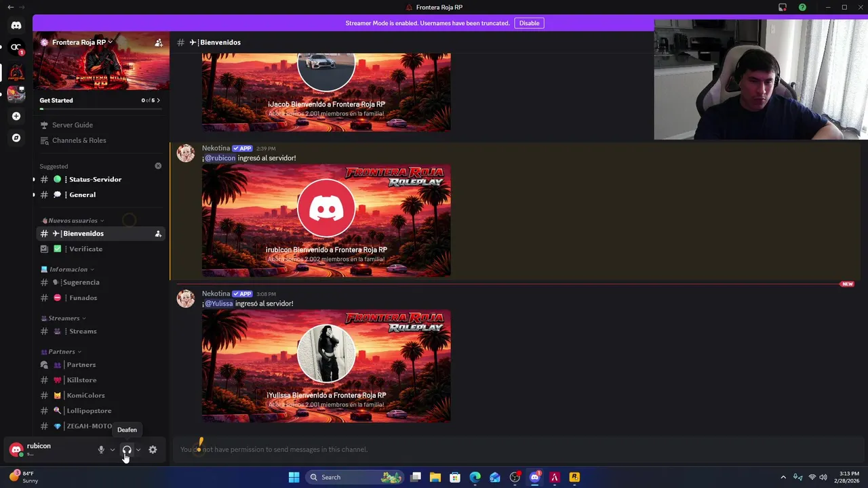Expand Get Started checklist arrow
The height and width of the screenshot is (488, 868).
click(158, 100)
